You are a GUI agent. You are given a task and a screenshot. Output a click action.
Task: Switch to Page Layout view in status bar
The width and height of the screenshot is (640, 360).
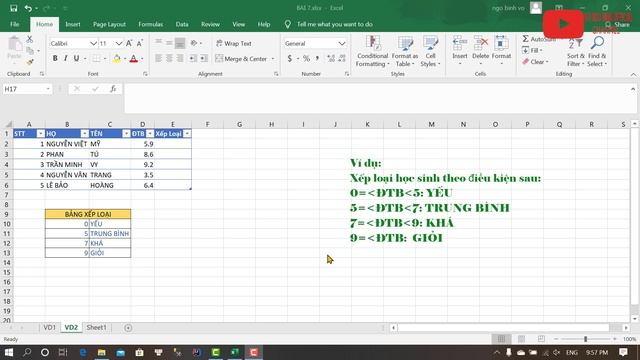[x=521, y=339]
